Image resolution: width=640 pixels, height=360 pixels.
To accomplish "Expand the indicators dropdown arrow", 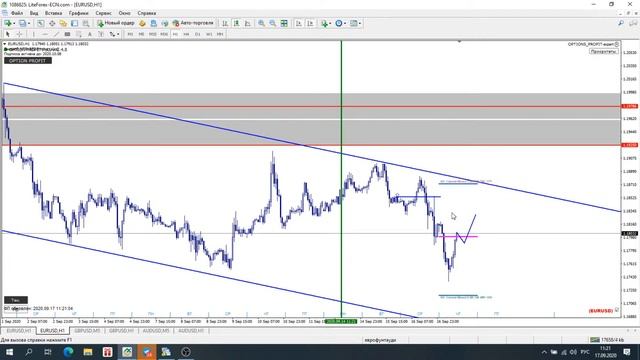I will (330, 23).
